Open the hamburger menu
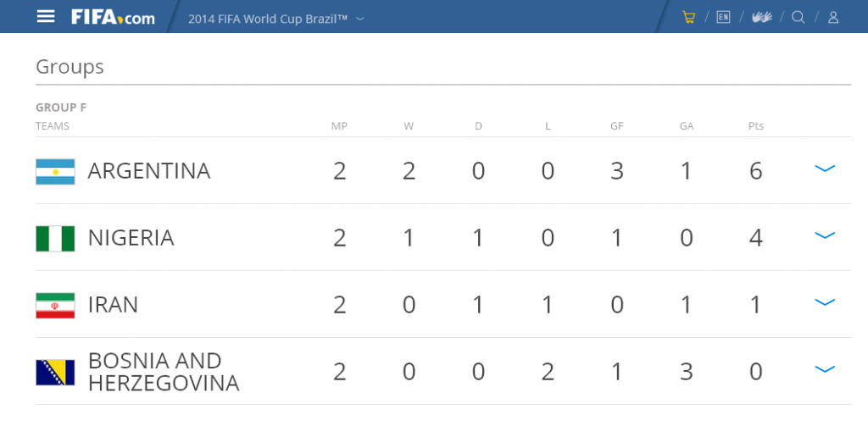 [46, 17]
